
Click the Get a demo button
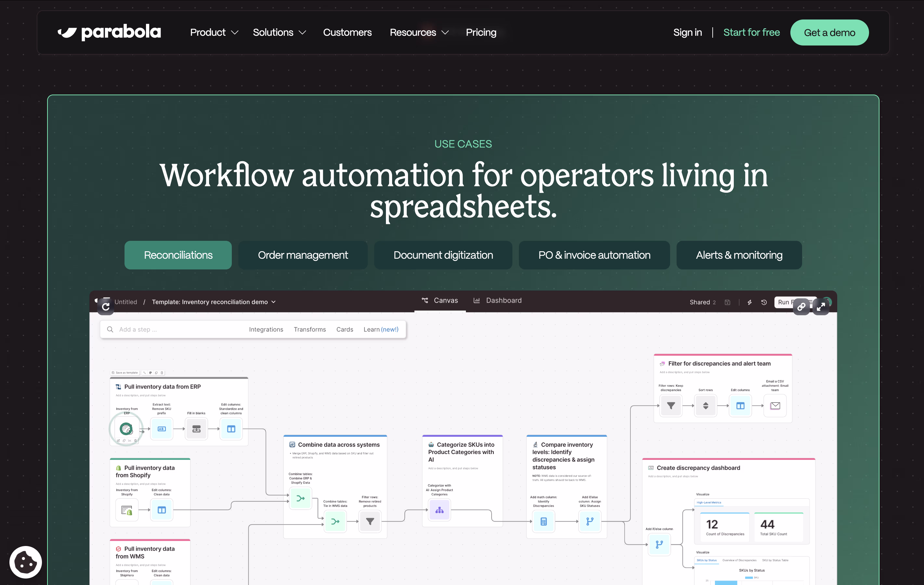(829, 32)
